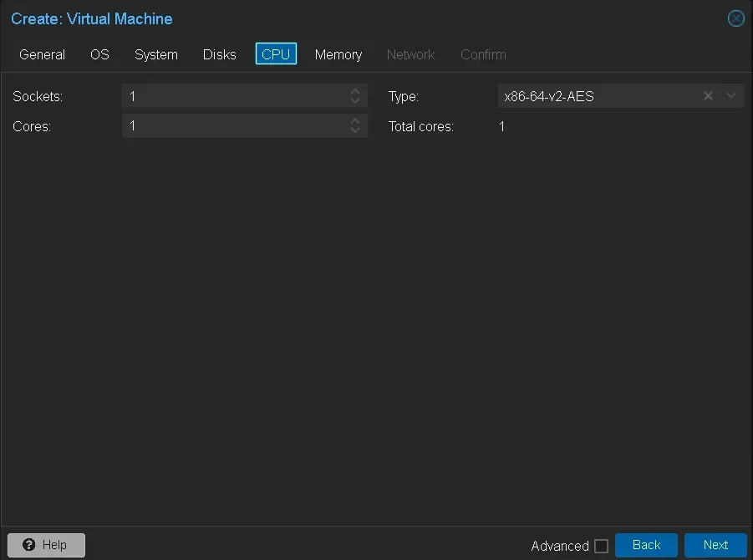Click the Back button
Screen dimensions: 753x560
click(646, 544)
